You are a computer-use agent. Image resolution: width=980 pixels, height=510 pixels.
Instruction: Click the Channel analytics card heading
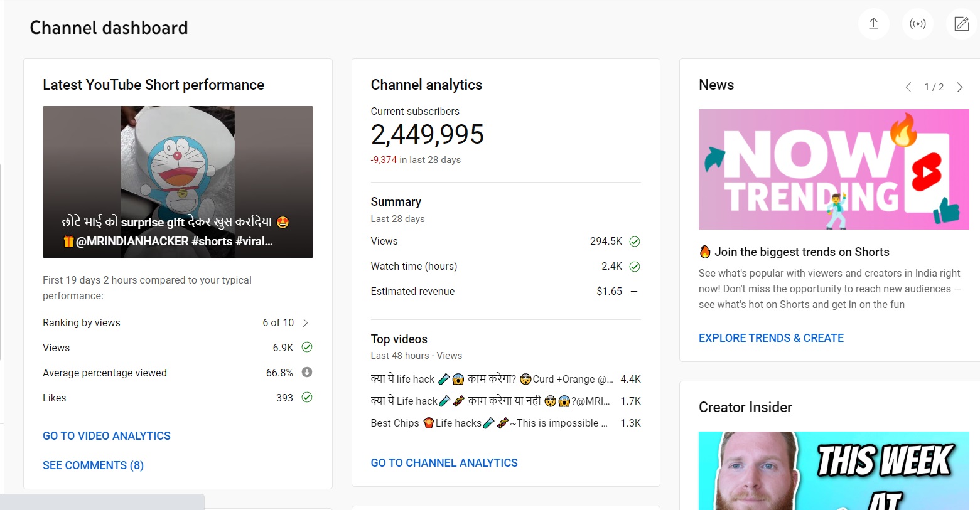click(x=426, y=85)
